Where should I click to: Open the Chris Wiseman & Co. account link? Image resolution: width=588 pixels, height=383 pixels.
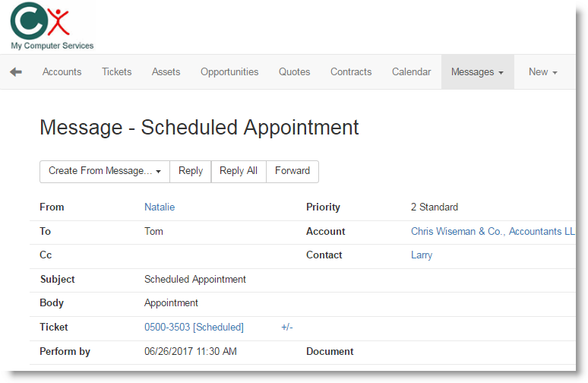coord(492,232)
